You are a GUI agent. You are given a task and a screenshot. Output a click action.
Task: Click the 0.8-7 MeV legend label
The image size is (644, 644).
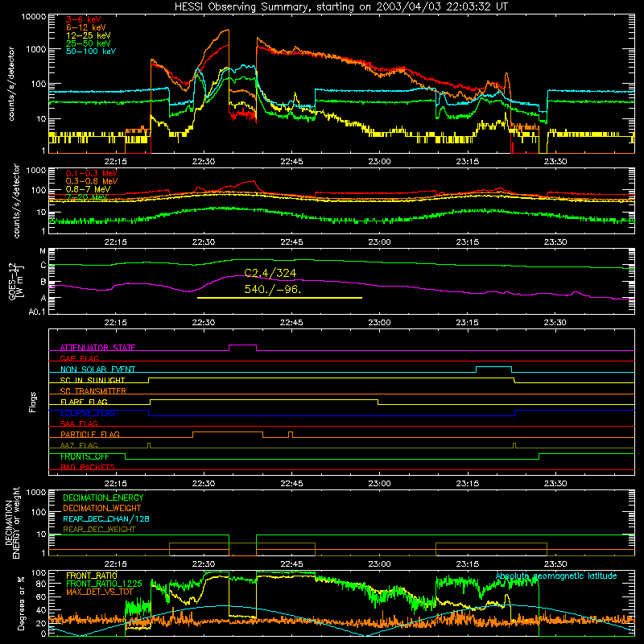tap(89, 189)
